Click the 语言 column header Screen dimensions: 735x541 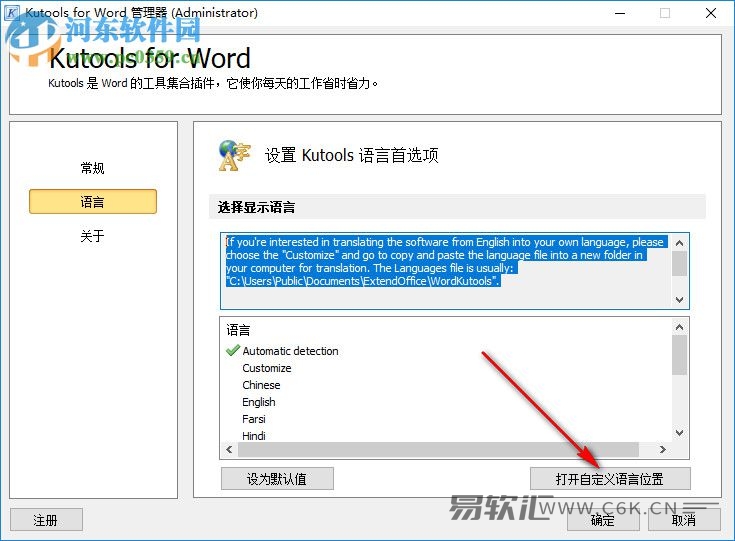238,330
